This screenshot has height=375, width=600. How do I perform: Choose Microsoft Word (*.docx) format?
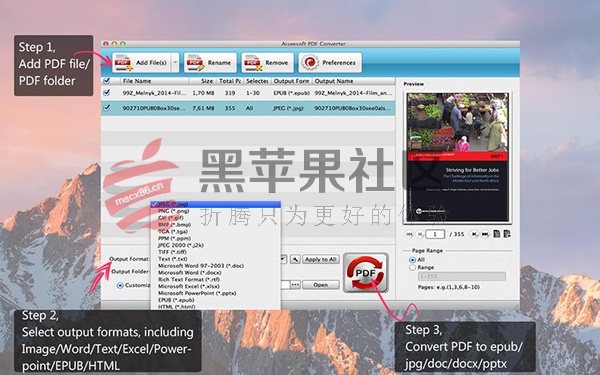click(x=190, y=272)
